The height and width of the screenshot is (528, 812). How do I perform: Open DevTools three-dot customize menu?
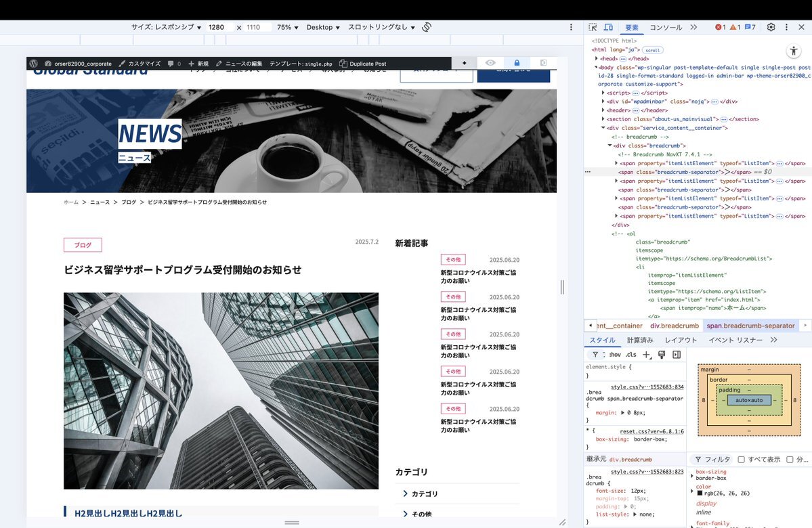click(x=786, y=28)
